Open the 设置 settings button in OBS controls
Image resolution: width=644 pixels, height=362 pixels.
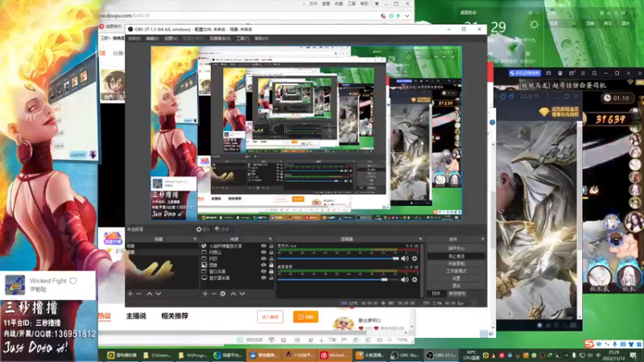456,278
